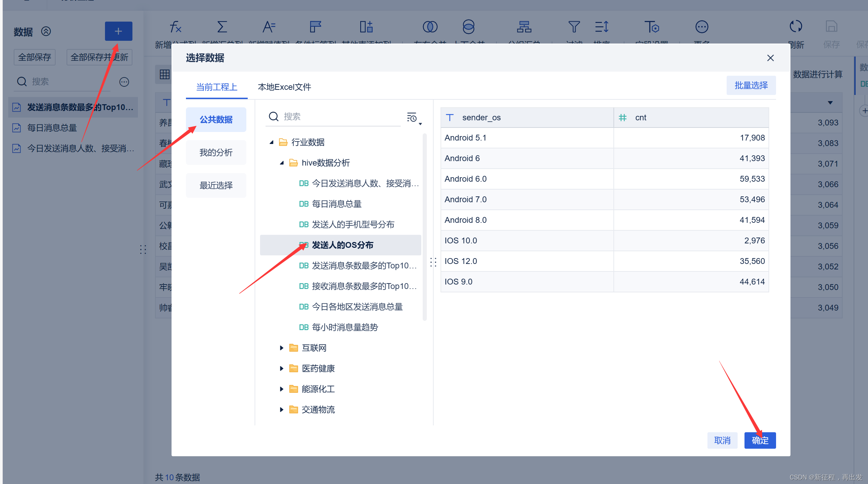Click the left panel resize handle dots

143,250
